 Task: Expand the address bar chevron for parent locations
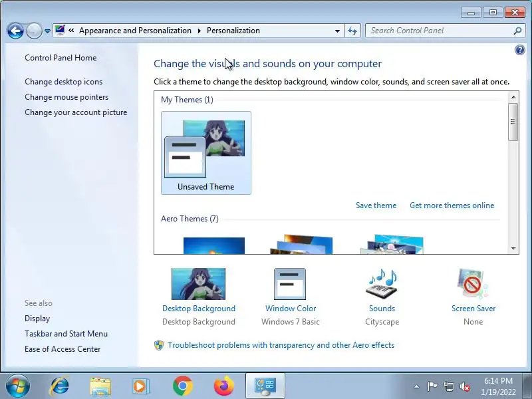[x=71, y=30]
